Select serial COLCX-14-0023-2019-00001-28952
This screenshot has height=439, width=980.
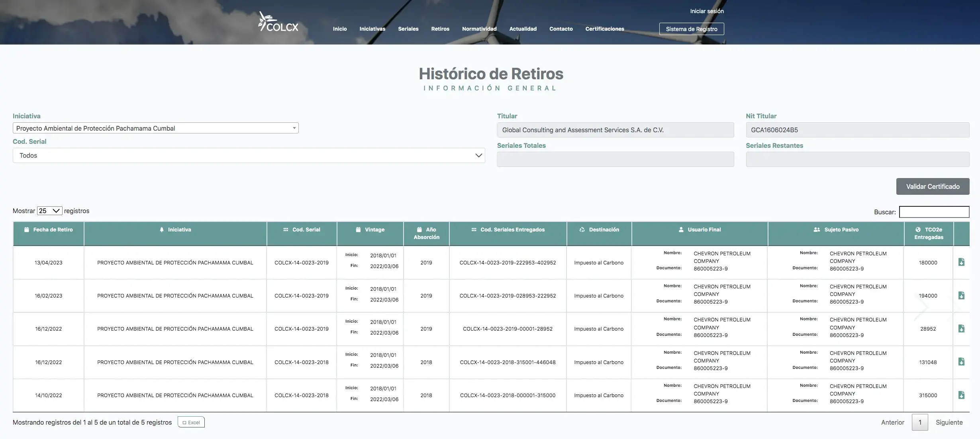(508, 329)
